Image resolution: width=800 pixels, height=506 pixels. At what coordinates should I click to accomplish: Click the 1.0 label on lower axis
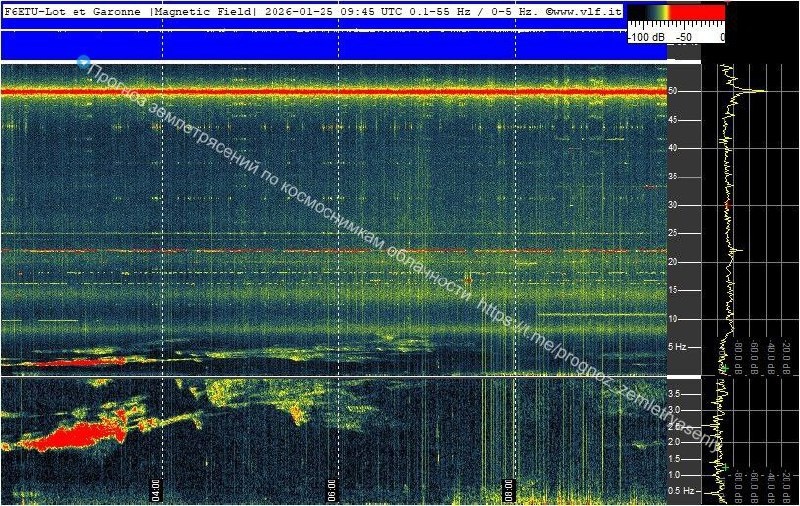(674, 475)
